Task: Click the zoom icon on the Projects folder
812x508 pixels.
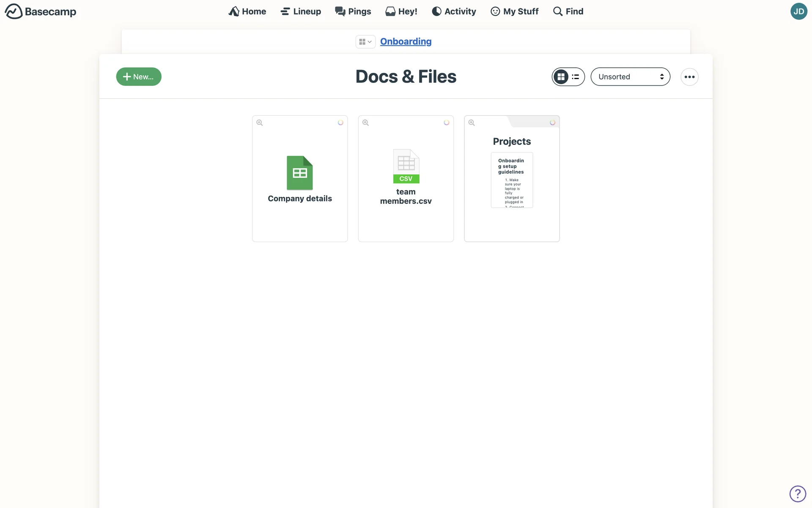Action: click(x=472, y=123)
